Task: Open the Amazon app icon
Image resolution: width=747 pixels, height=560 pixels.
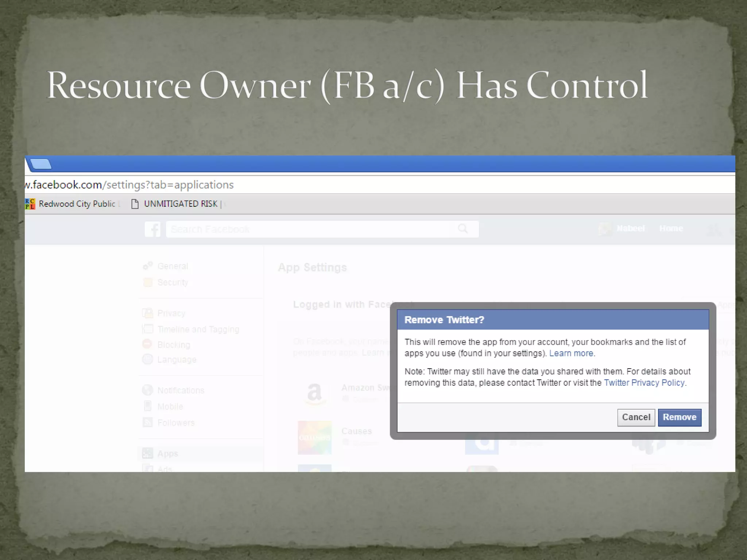Action: 314,394
